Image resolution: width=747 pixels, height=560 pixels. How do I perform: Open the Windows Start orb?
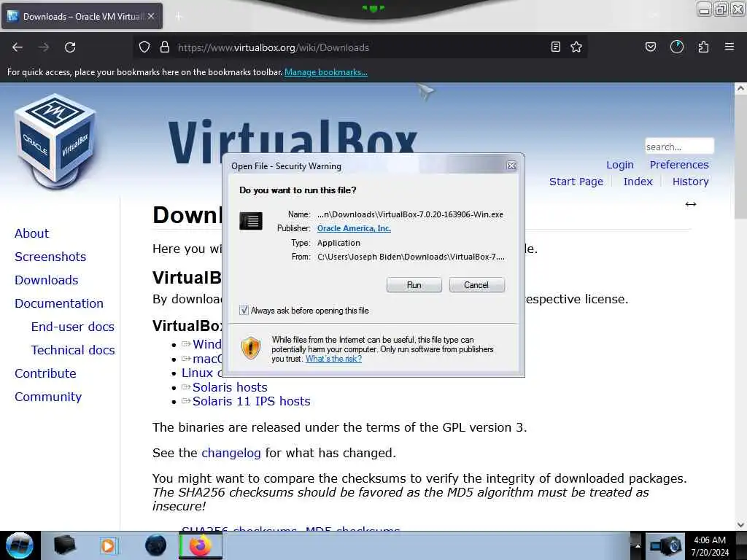pos(20,545)
